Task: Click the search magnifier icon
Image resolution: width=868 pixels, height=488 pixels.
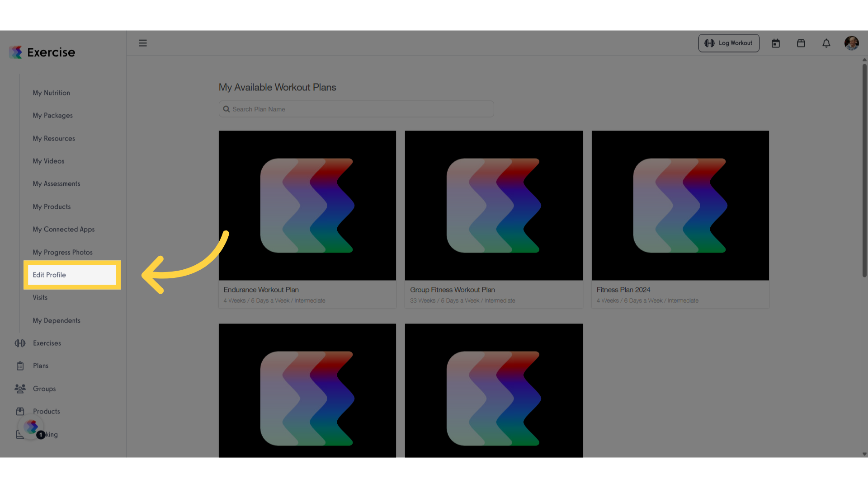Action: pos(226,109)
